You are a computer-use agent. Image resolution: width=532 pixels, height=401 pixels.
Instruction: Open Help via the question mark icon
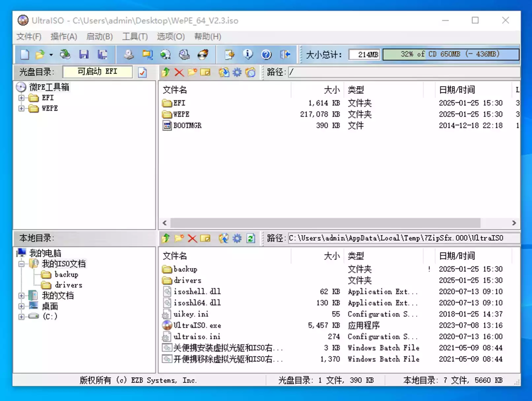pos(266,55)
